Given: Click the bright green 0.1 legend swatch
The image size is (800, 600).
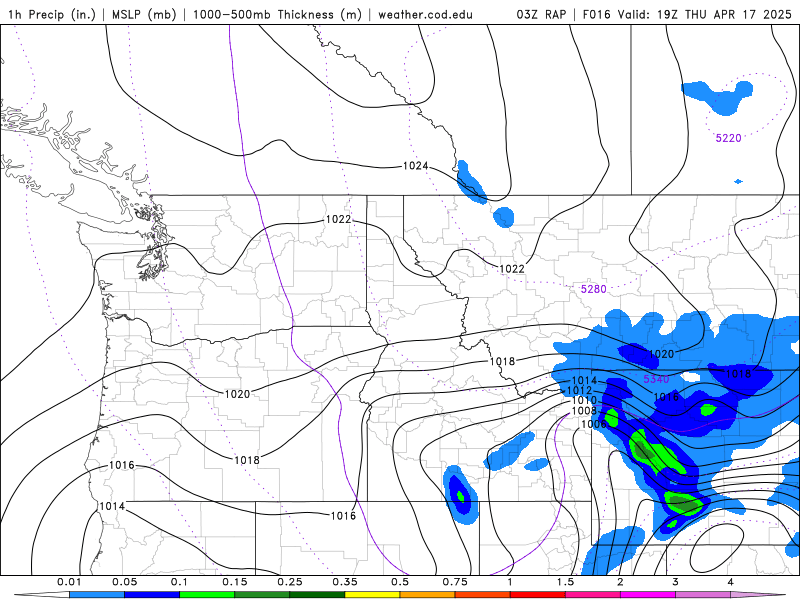Looking at the screenshot, I should point(207,595).
